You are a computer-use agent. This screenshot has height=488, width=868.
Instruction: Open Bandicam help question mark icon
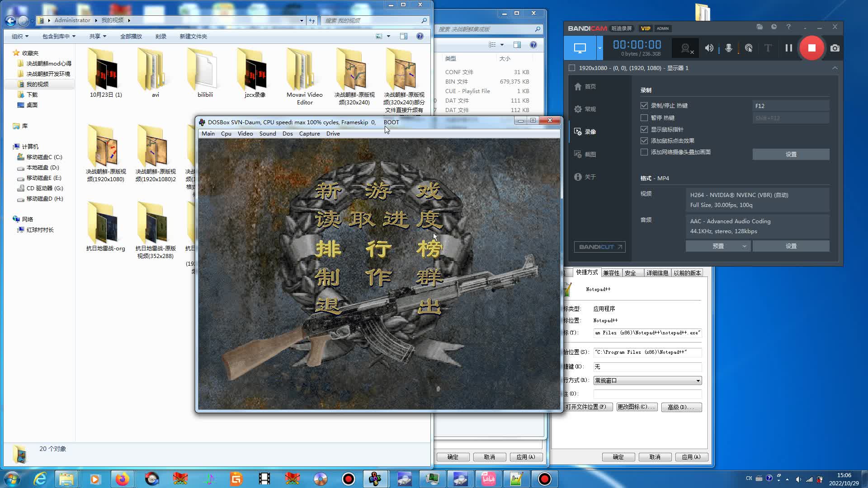pyautogui.click(x=788, y=27)
